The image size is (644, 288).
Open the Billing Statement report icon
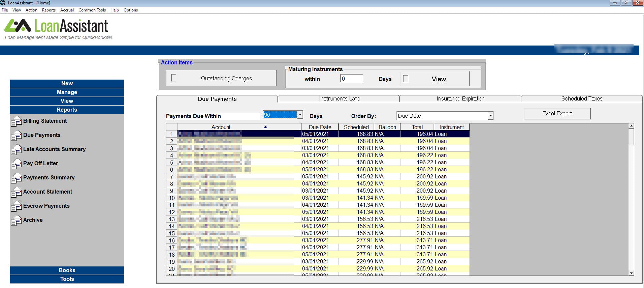click(x=16, y=121)
